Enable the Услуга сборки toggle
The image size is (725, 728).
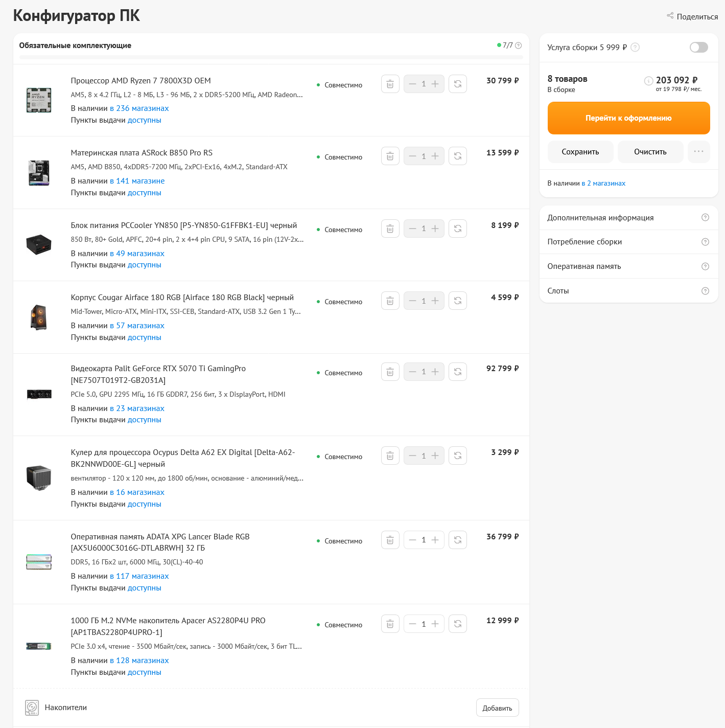pyautogui.click(x=698, y=47)
